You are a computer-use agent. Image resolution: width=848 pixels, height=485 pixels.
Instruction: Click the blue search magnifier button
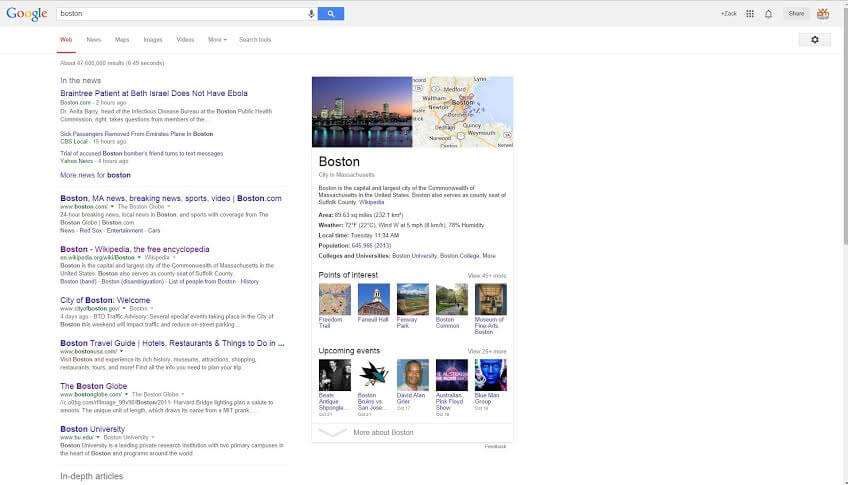coord(331,14)
